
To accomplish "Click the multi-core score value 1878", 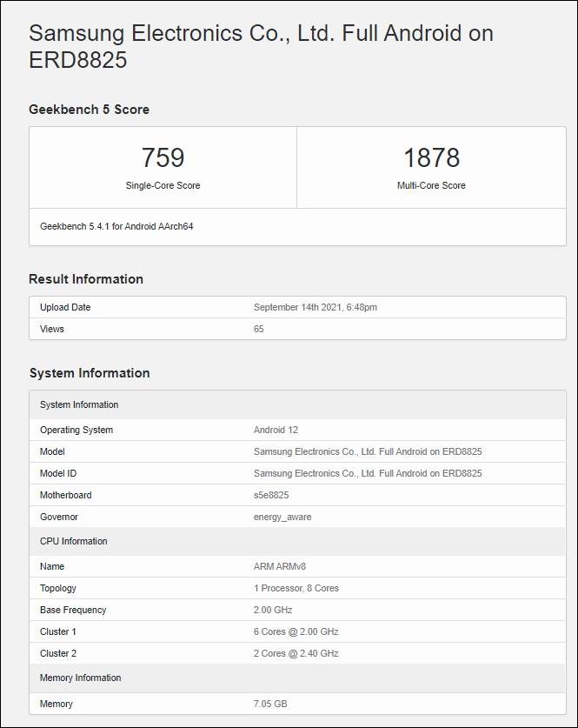I will pos(431,157).
